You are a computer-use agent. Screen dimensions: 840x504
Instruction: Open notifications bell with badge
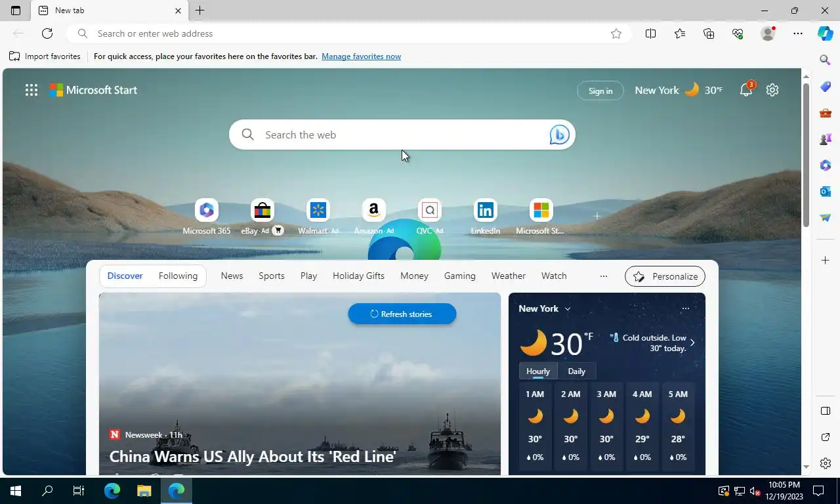(747, 90)
